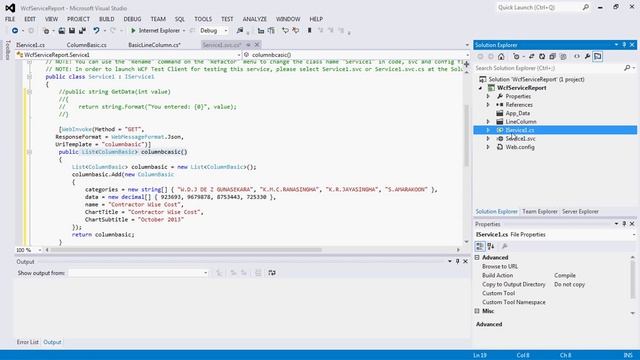Switch to the Team Explorer tab
The height and width of the screenshot is (360, 640).
pyautogui.click(x=540, y=212)
